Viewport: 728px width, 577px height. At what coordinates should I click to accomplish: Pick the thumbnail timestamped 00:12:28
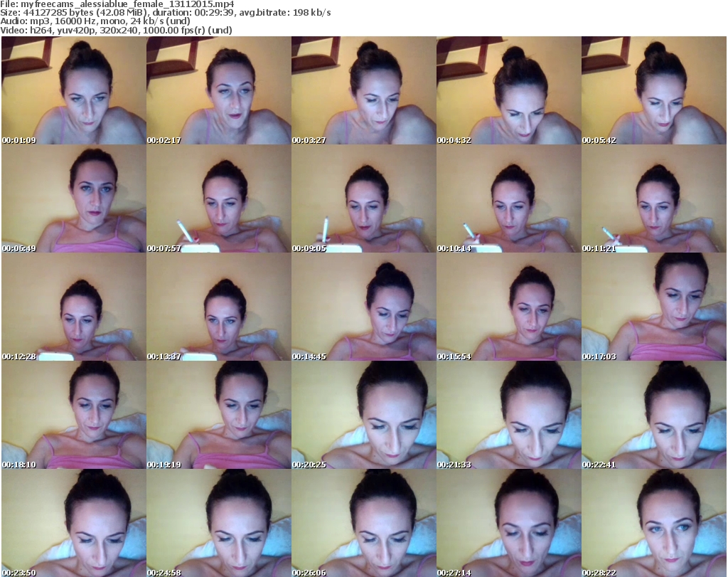[73, 307]
